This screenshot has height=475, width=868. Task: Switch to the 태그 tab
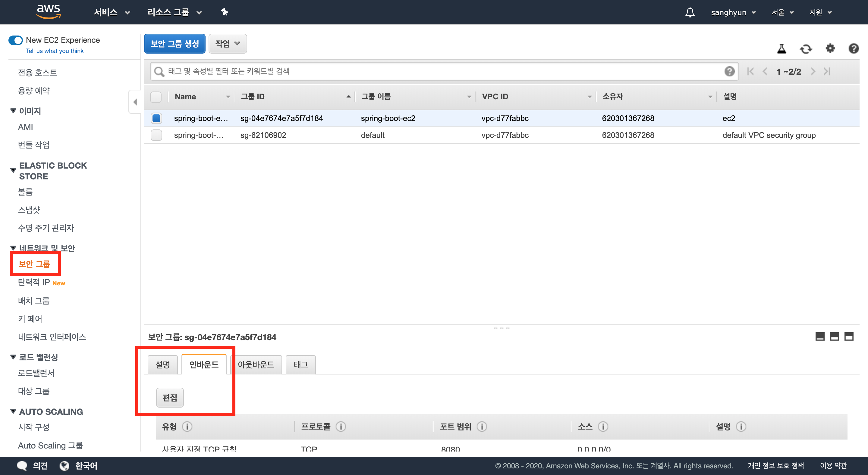coord(300,365)
